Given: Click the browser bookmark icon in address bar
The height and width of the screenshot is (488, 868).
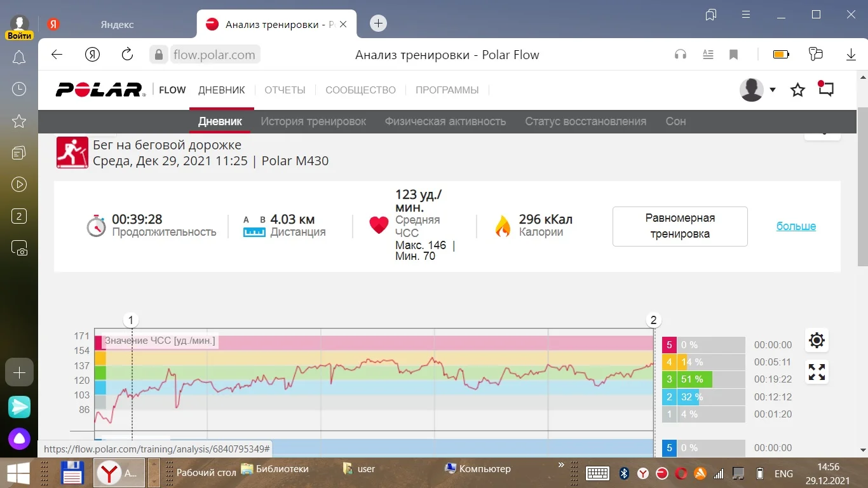Looking at the screenshot, I should (733, 55).
